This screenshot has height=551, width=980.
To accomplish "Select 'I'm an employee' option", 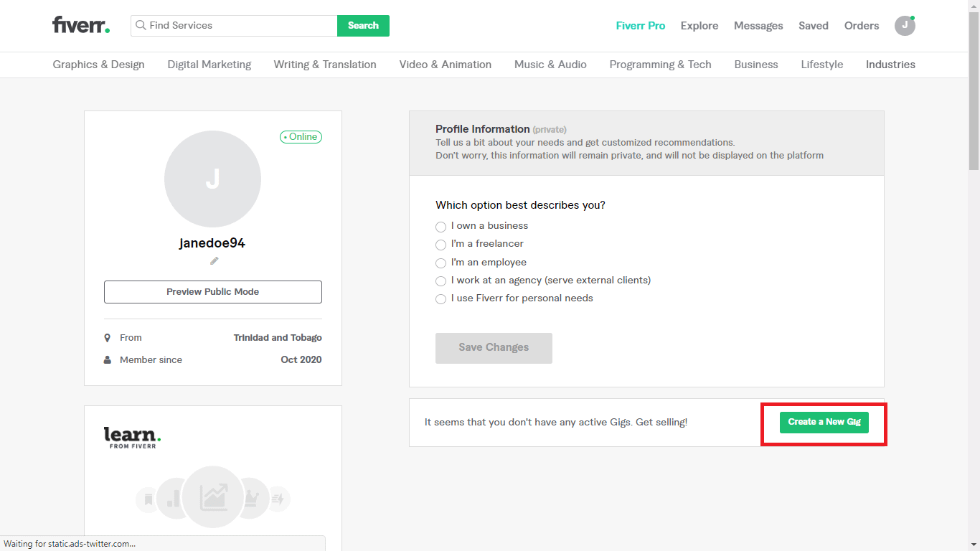I will coord(440,263).
